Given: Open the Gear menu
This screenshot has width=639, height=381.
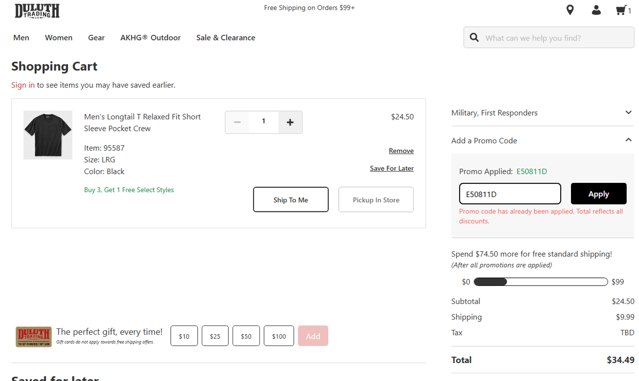Looking at the screenshot, I should pyautogui.click(x=96, y=37).
